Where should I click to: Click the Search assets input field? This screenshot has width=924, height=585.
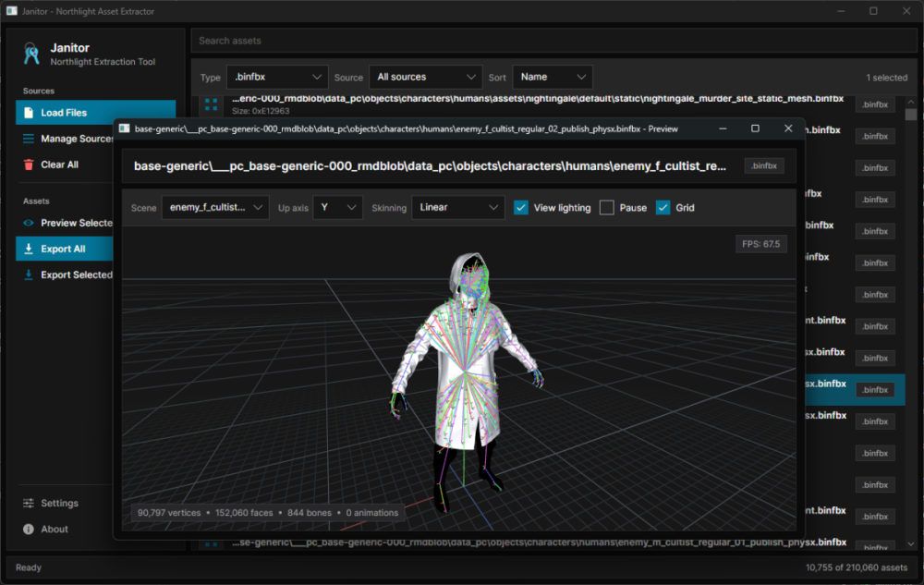pyautogui.click(x=553, y=41)
